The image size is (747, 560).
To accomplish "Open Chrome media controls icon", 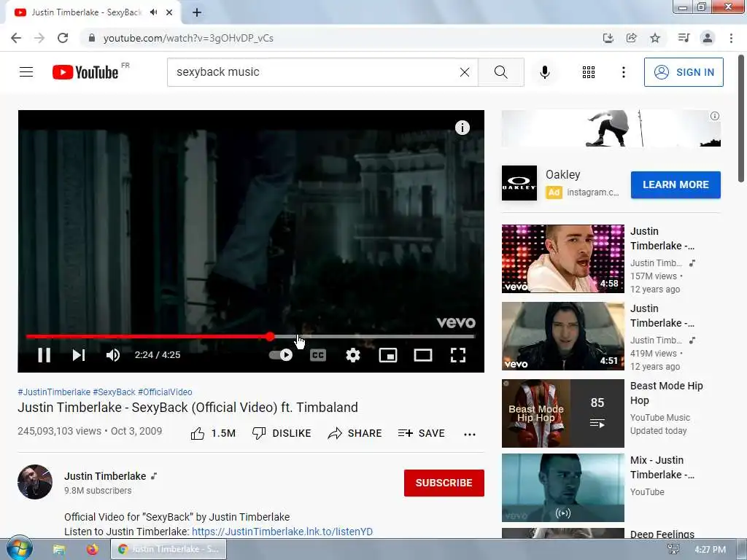I will tap(684, 38).
